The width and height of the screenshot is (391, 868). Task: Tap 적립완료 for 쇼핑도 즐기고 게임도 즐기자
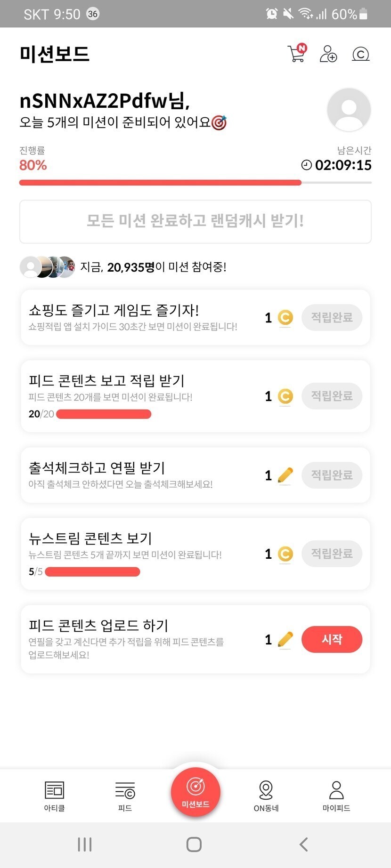click(332, 317)
